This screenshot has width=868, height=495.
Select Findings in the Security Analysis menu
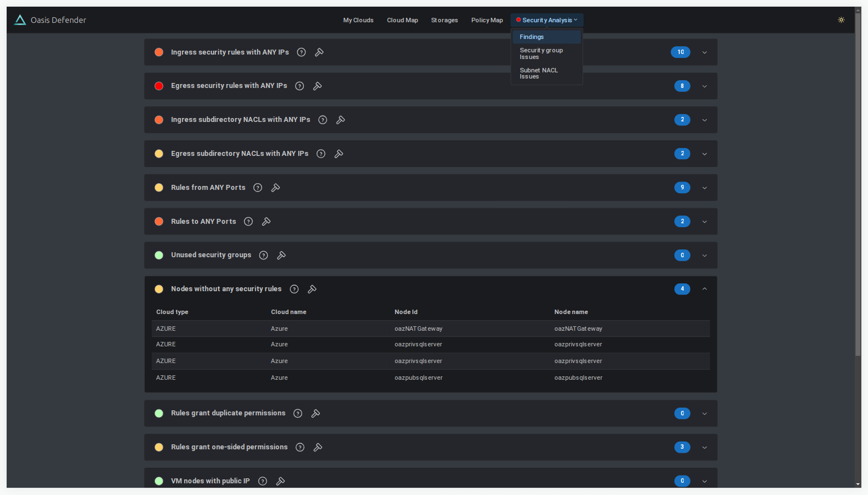point(546,37)
